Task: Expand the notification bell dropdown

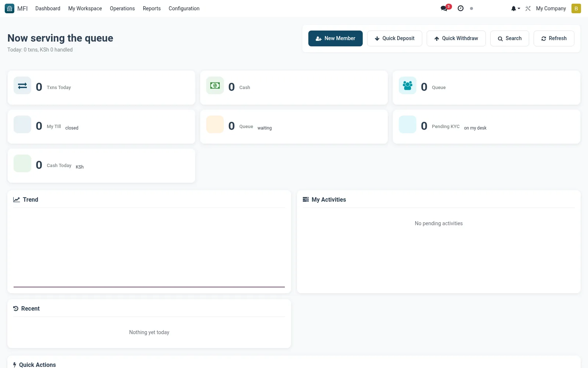Action: pyautogui.click(x=515, y=8)
